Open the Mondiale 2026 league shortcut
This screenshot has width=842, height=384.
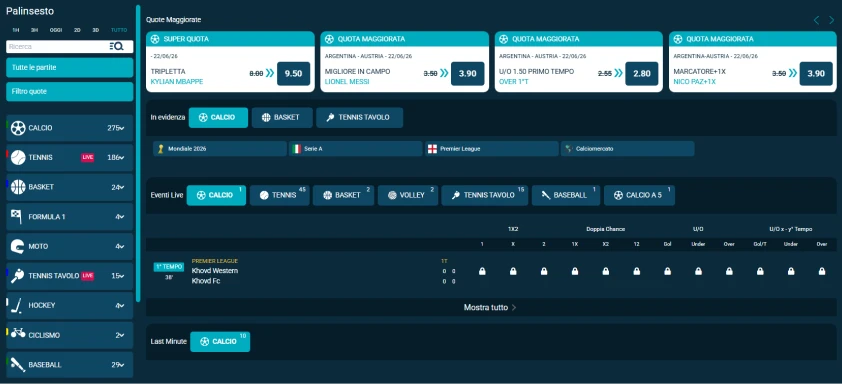tap(220, 149)
